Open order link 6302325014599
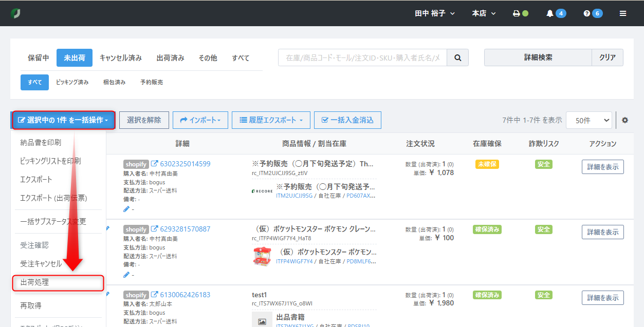 tap(186, 164)
